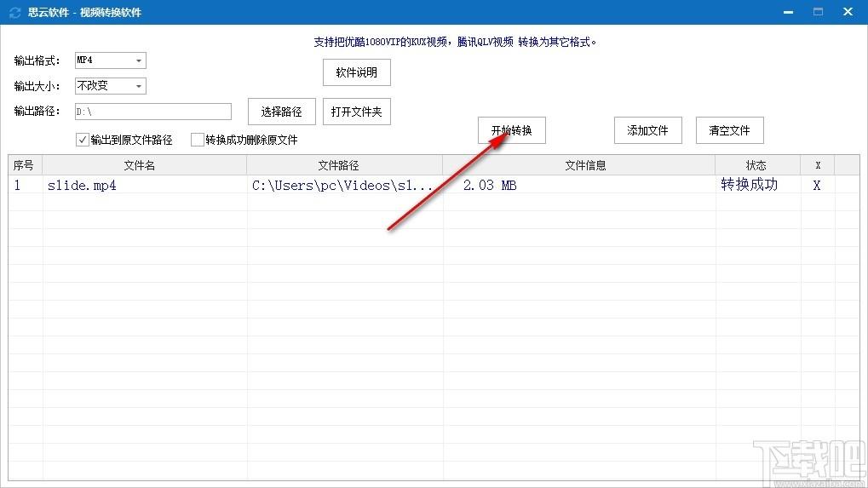Screen dimensions: 868x488
Task: Maximize the 思云软件 window
Action: tap(819, 12)
